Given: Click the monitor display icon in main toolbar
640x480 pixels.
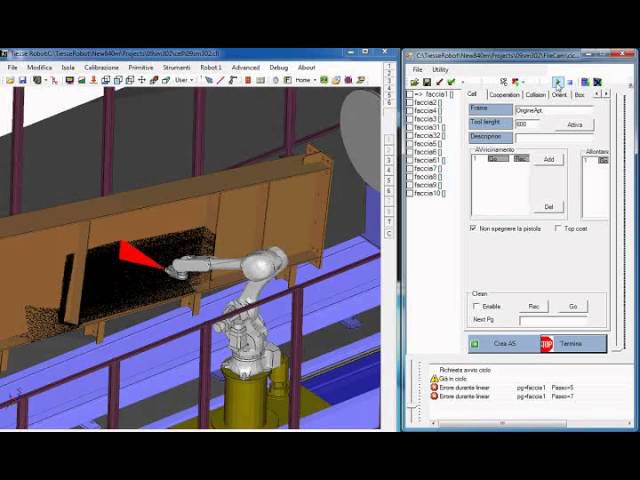Looking at the screenshot, I should point(69,80).
